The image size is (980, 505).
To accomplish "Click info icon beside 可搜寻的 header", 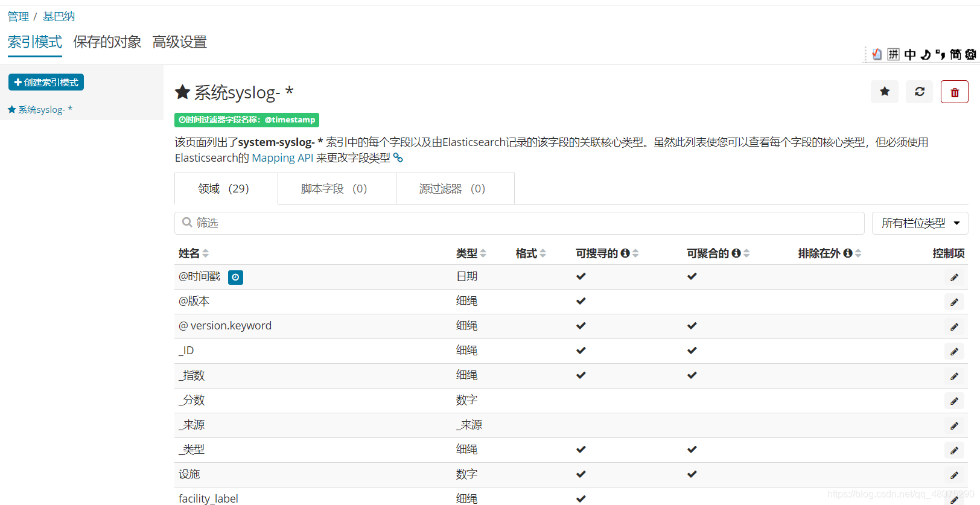I will pyautogui.click(x=625, y=253).
